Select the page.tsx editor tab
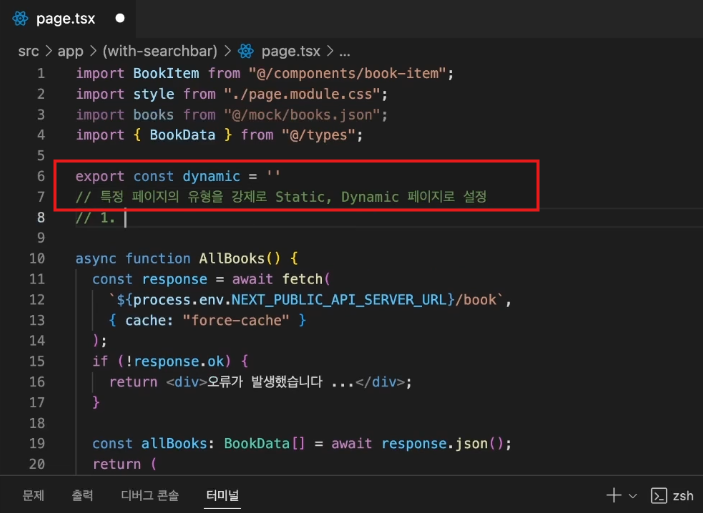This screenshot has width=703, height=513. (x=67, y=19)
